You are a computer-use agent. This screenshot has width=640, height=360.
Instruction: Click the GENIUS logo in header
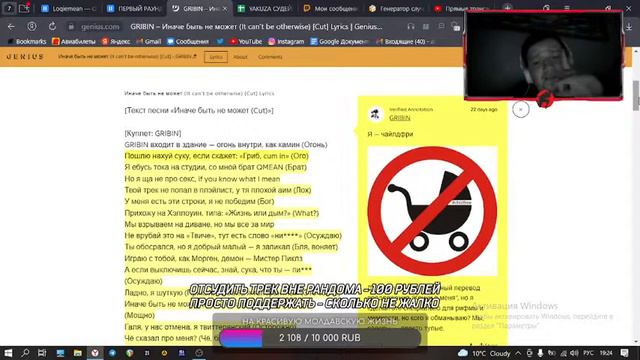click(x=25, y=57)
